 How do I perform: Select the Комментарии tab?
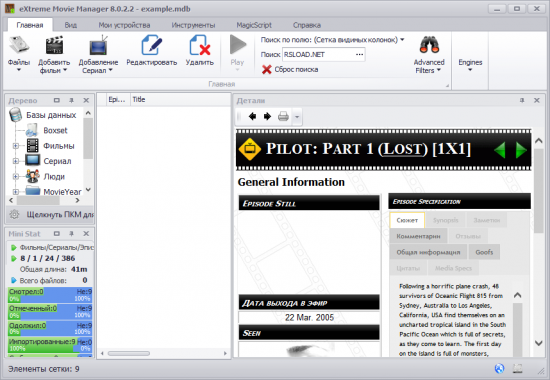[x=418, y=236]
